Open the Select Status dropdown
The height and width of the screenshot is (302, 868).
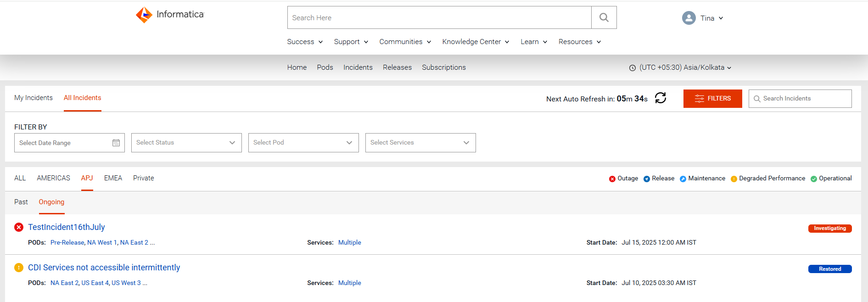[x=186, y=143]
